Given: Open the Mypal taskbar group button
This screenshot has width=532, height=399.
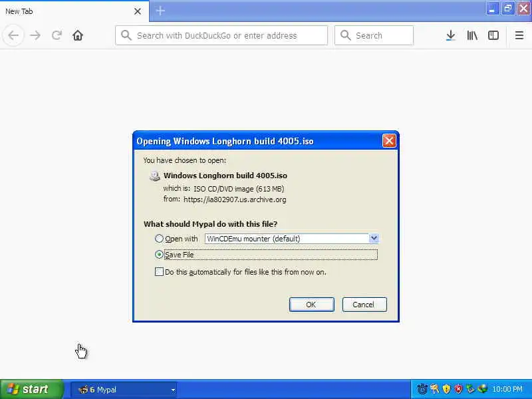Looking at the screenshot, I should [124, 390].
